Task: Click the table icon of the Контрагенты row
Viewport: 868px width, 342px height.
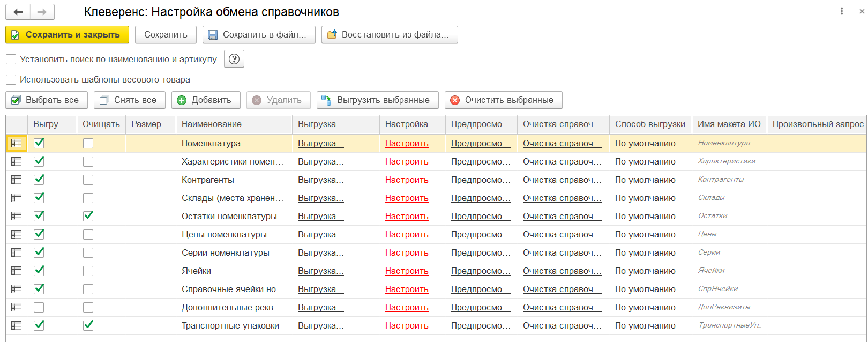Action: (x=17, y=180)
